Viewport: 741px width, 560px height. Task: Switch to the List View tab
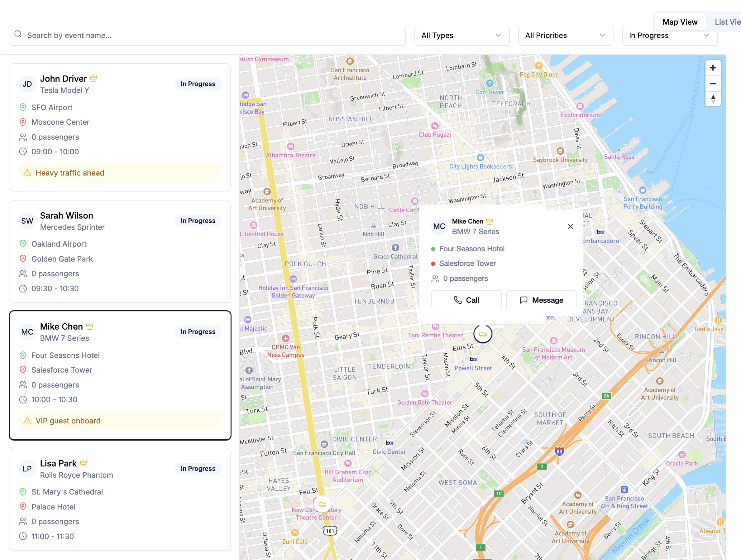(x=727, y=22)
